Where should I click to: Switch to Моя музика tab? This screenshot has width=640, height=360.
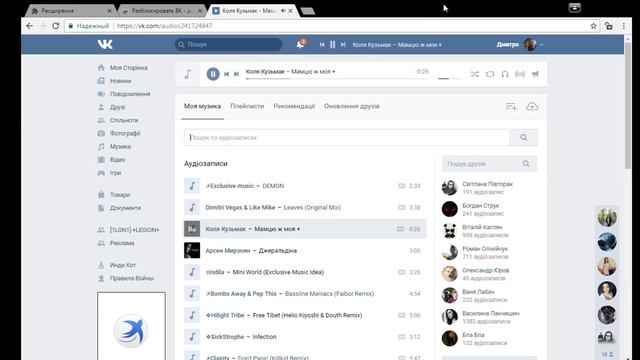[202, 106]
